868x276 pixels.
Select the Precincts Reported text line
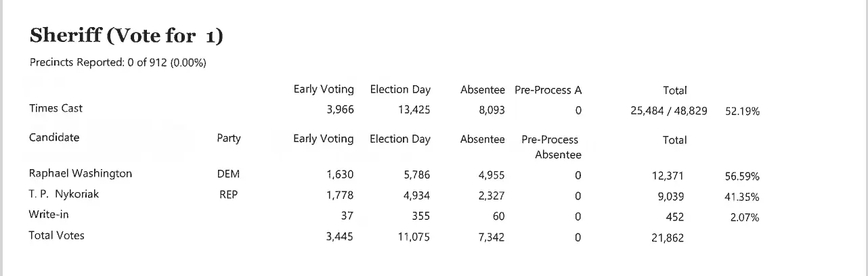118,62
